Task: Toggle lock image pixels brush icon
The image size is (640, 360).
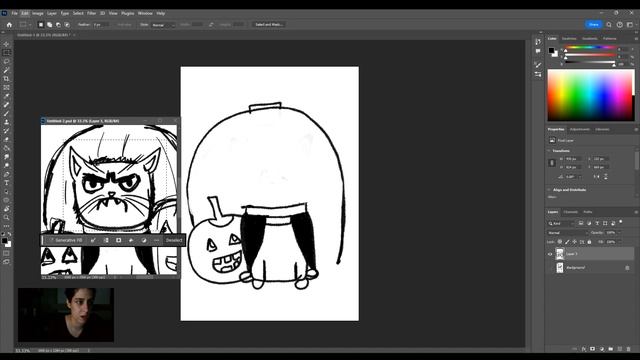Action: [567, 242]
